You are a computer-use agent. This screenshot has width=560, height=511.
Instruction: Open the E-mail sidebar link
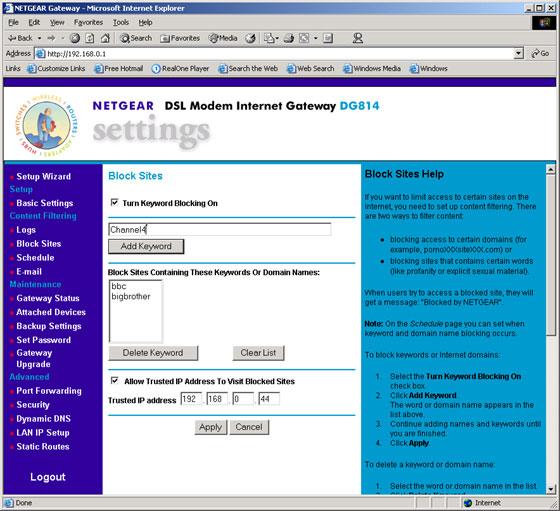coord(29,271)
